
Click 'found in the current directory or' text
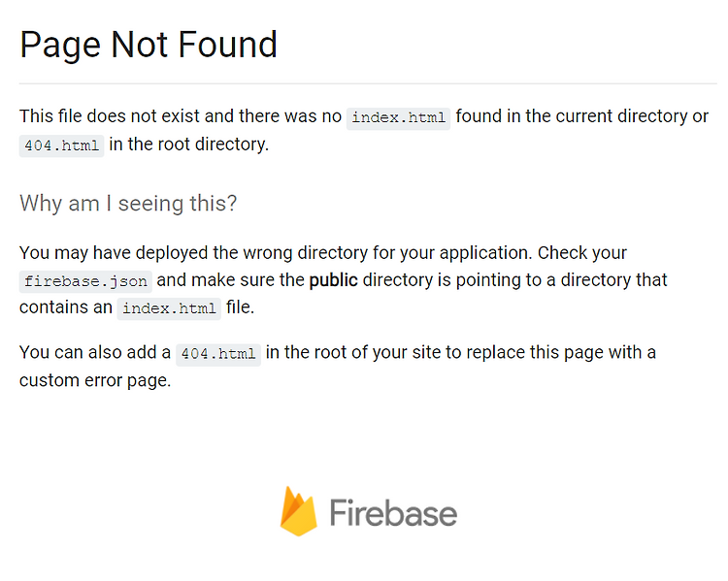tap(582, 116)
